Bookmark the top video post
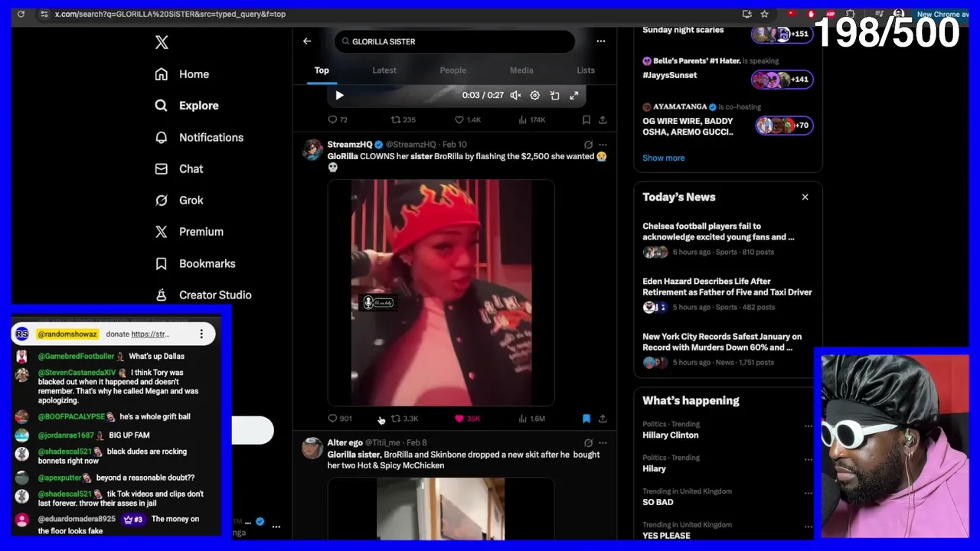Screen dimensions: 980x551 [x=586, y=120]
